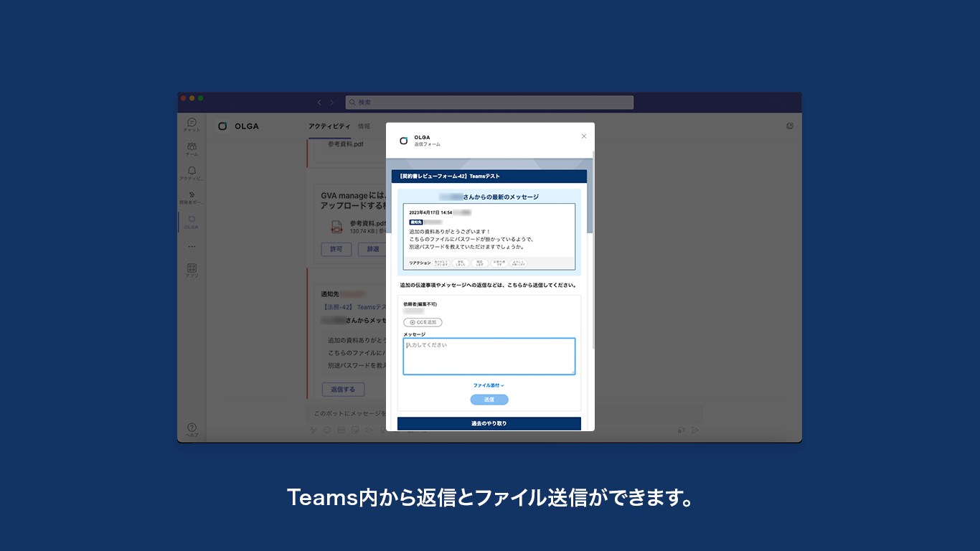Go back with the left arrow
Viewport: 980px width, 551px height.
319,103
